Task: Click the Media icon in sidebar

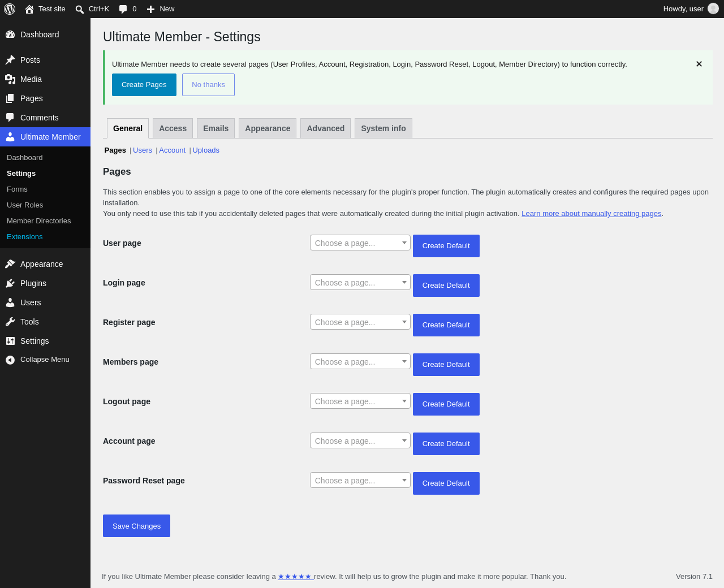Action: (10, 79)
